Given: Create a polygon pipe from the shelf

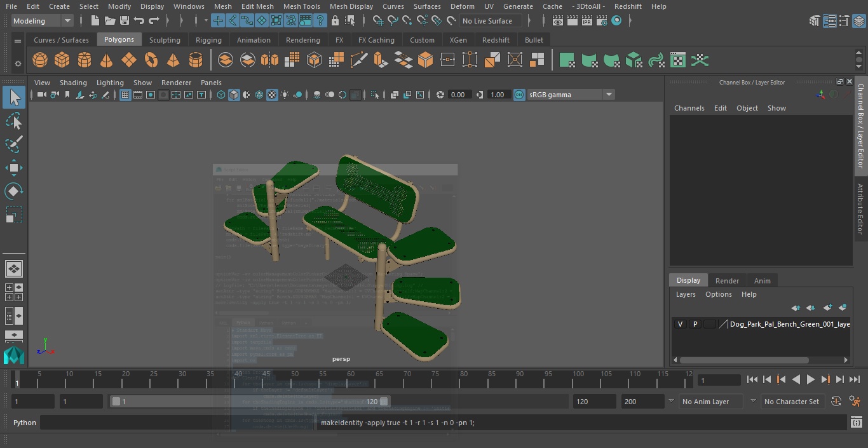Looking at the screenshot, I should (x=196, y=60).
